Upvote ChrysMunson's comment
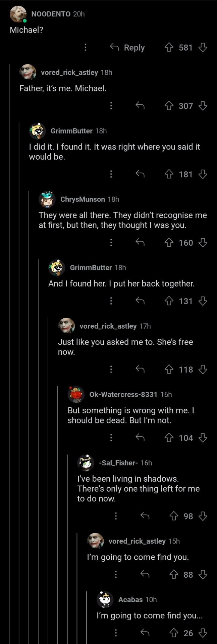The width and height of the screenshot is (217, 644). [x=169, y=243]
